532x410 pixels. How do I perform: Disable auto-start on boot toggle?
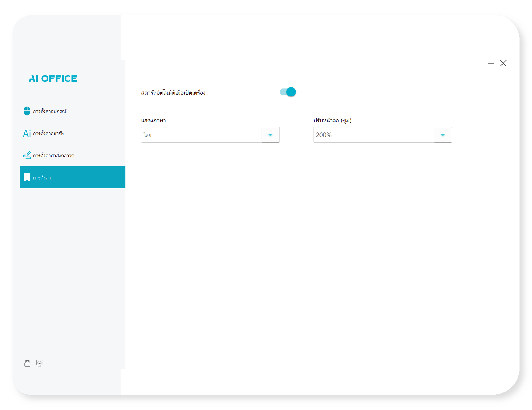tap(288, 92)
